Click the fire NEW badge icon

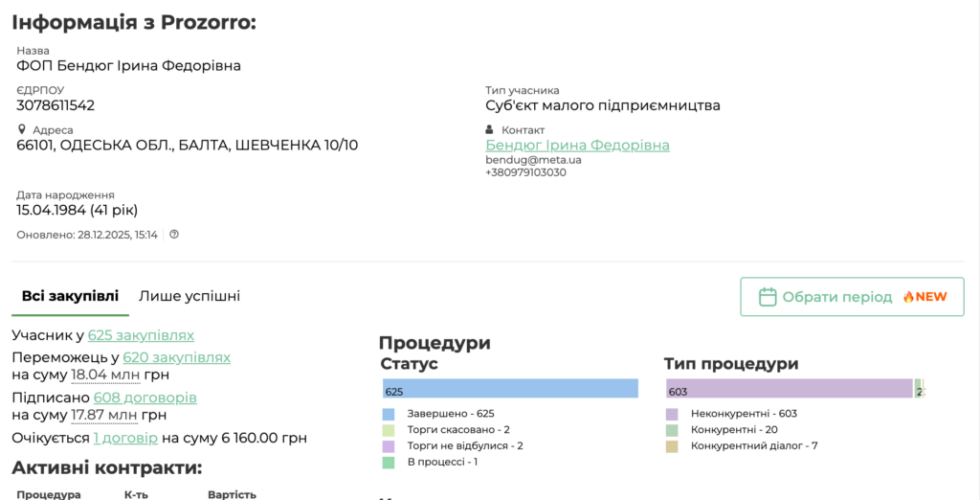pyautogui.click(x=908, y=297)
